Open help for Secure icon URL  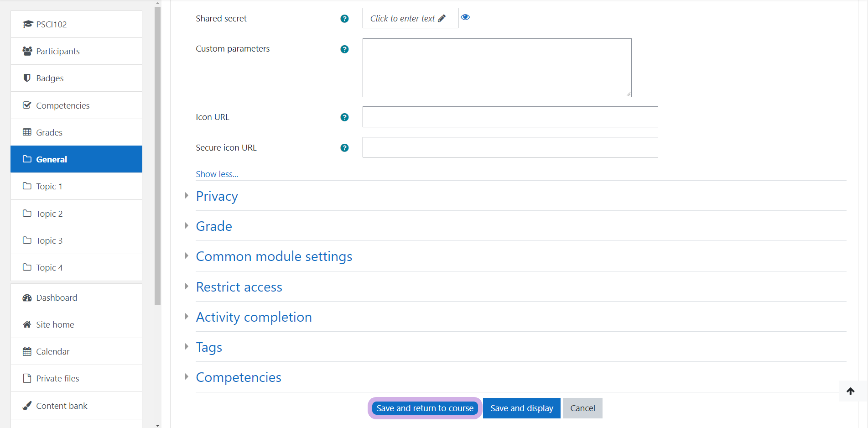click(344, 148)
